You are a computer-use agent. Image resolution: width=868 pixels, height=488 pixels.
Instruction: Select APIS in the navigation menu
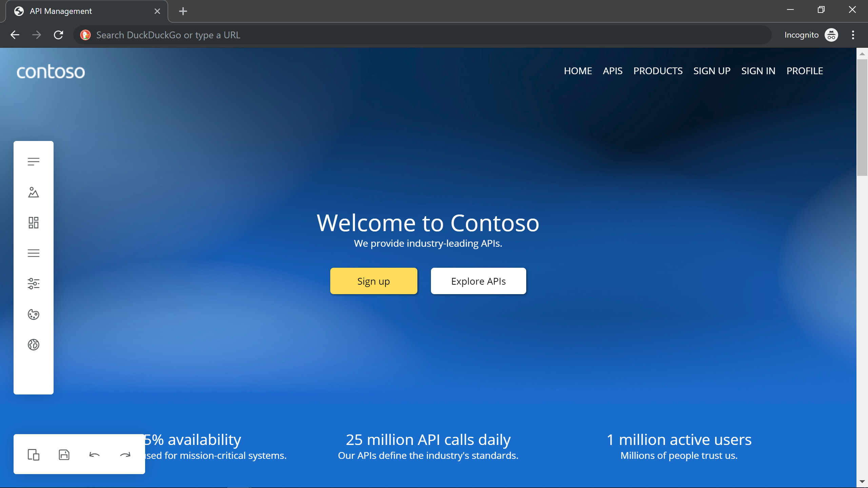point(612,71)
